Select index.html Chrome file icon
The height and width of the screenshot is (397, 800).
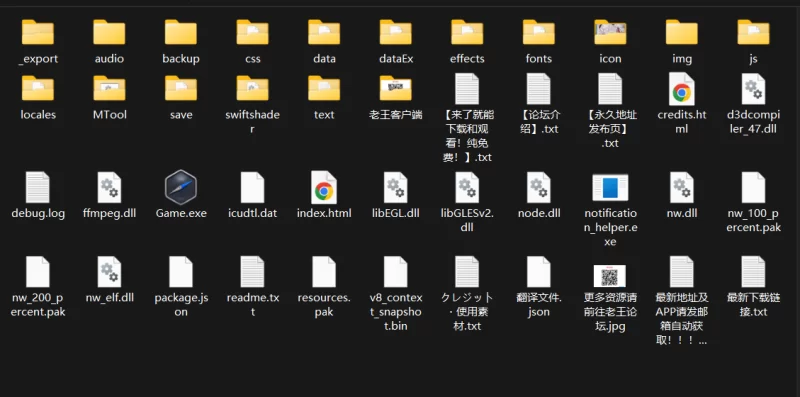click(x=324, y=187)
